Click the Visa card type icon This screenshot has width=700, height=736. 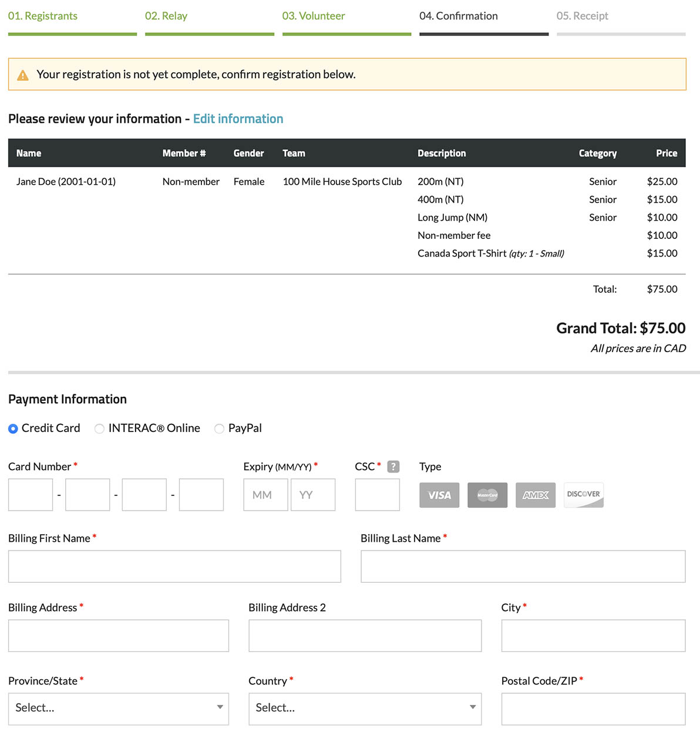click(x=439, y=495)
